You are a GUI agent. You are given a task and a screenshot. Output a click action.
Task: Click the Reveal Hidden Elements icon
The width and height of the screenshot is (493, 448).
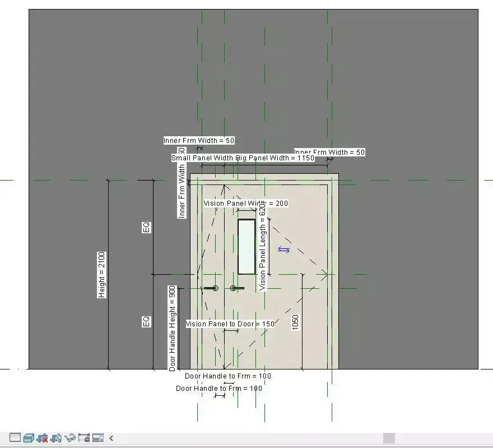[99, 438]
